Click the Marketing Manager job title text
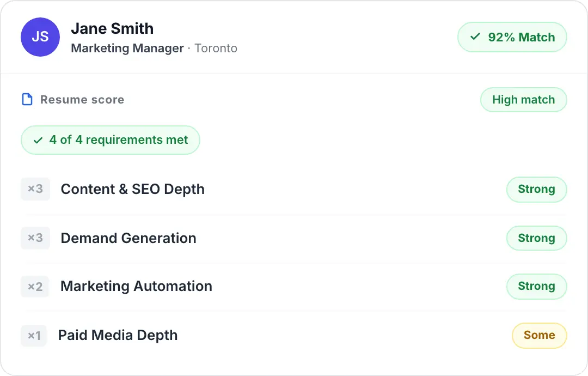The image size is (588, 376). point(127,48)
